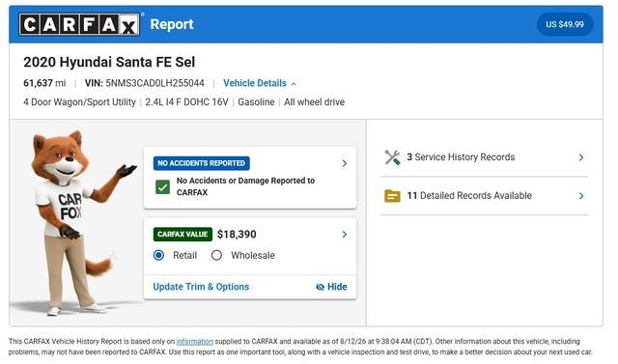
Task: Click the $18,390 value amount
Action: click(x=237, y=235)
